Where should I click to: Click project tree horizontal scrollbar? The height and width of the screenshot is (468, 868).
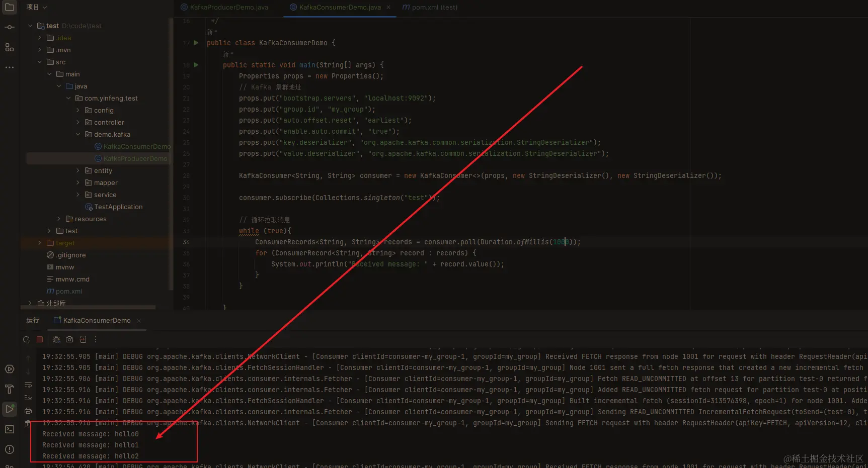point(89,307)
